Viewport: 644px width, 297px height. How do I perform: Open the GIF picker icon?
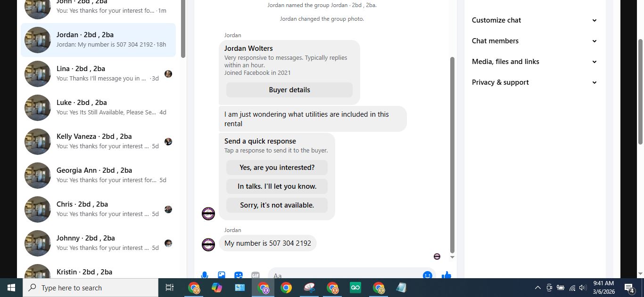point(256,275)
